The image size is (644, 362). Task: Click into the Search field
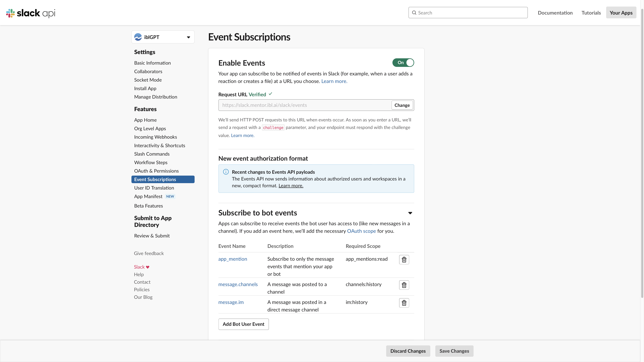tap(468, 13)
